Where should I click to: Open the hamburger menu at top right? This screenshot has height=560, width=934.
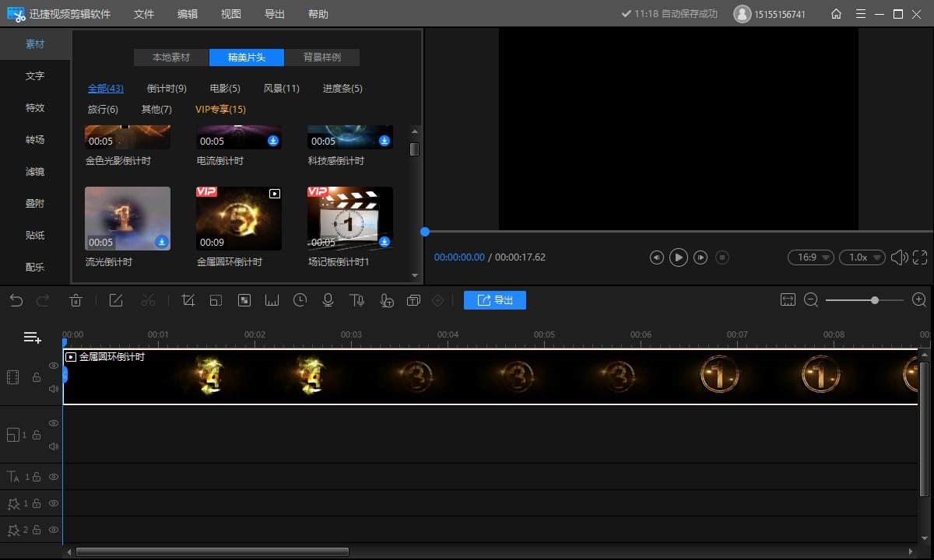click(x=860, y=13)
